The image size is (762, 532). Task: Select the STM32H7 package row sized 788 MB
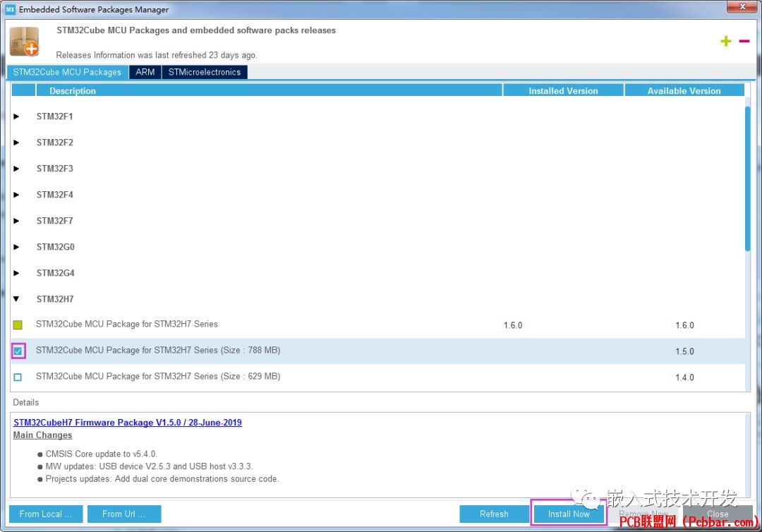[377, 351]
